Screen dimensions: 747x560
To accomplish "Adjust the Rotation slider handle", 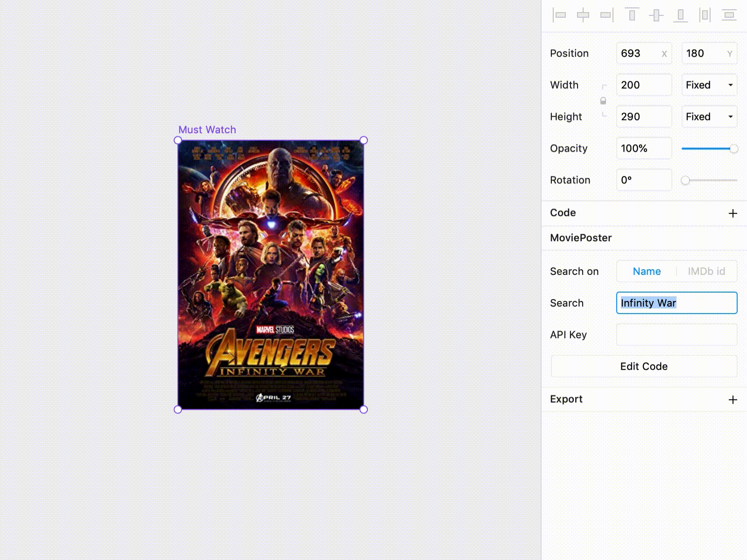I will coord(685,180).
